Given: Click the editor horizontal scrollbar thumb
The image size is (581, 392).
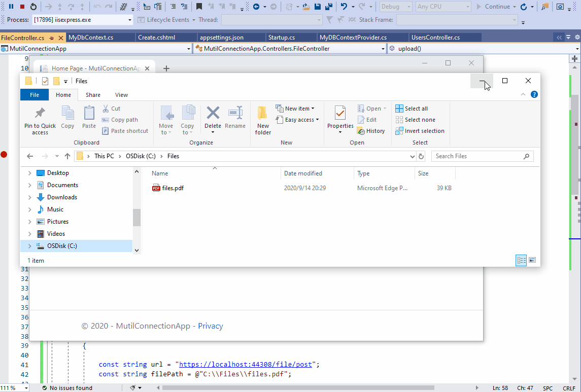Looking at the screenshot, I should tap(299, 388).
